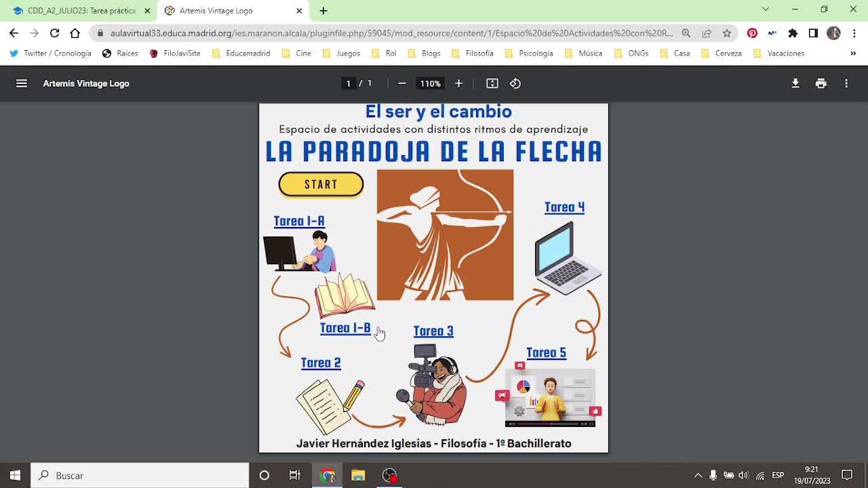Fit the PDF to page

point(492,83)
